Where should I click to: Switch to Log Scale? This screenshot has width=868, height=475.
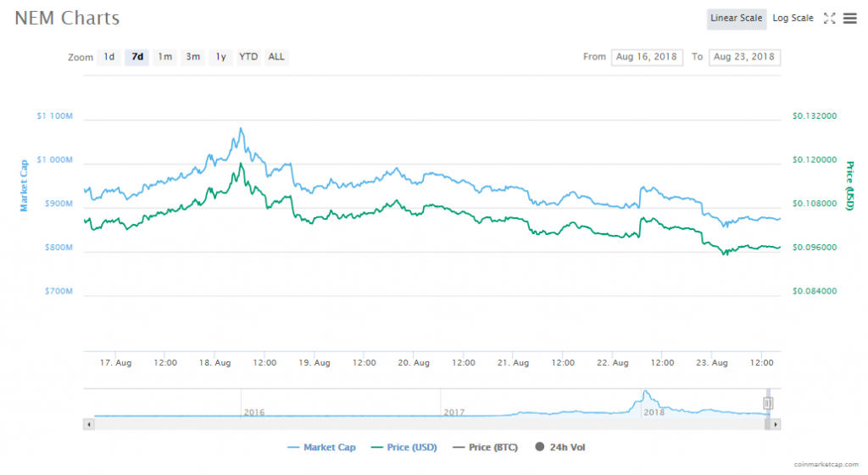pos(793,19)
